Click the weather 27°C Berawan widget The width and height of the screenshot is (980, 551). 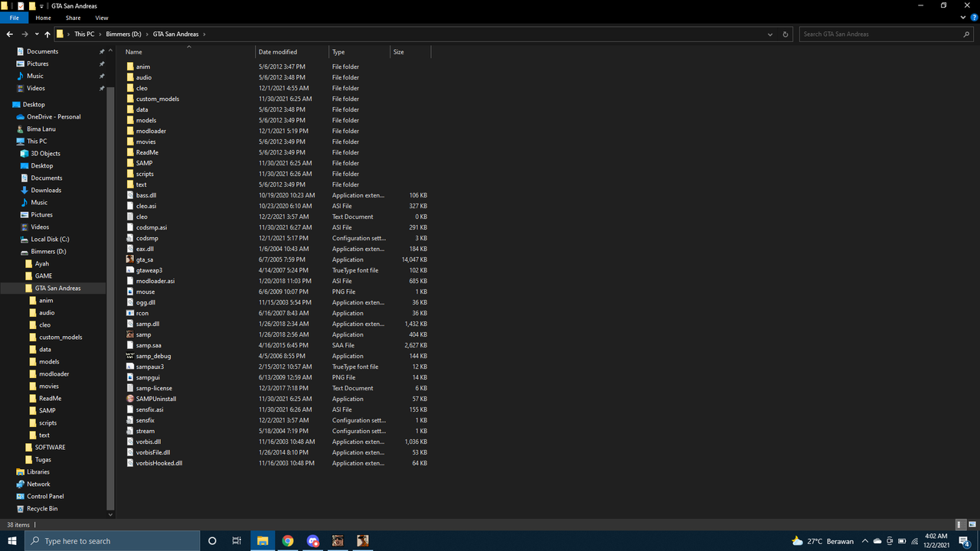click(822, 541)
